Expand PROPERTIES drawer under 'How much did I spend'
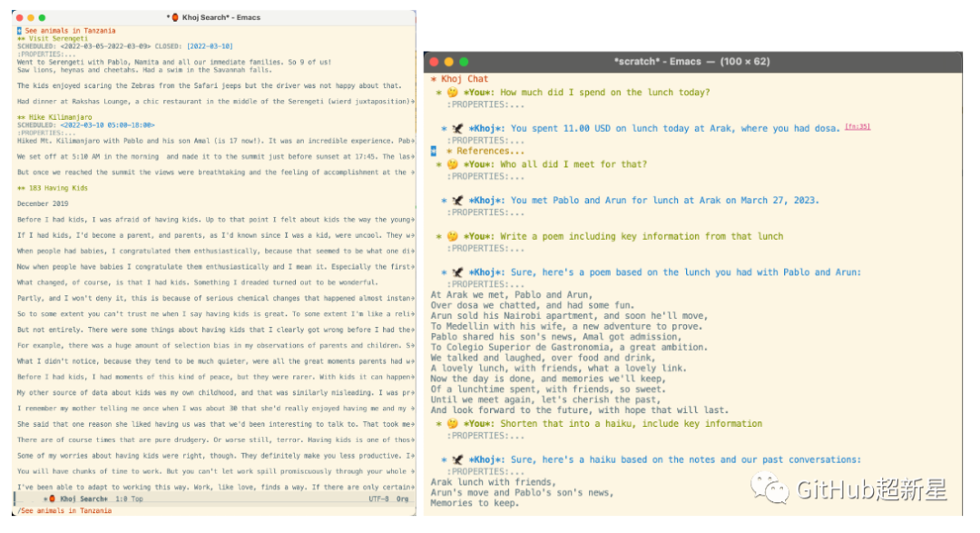This screenshot has width=980, height=533. (x=485, y=104)
